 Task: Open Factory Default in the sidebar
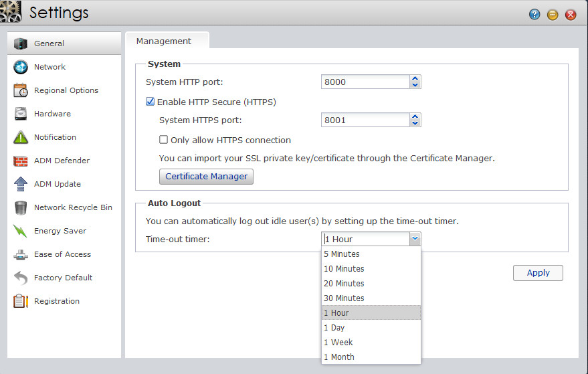(63, 278)
